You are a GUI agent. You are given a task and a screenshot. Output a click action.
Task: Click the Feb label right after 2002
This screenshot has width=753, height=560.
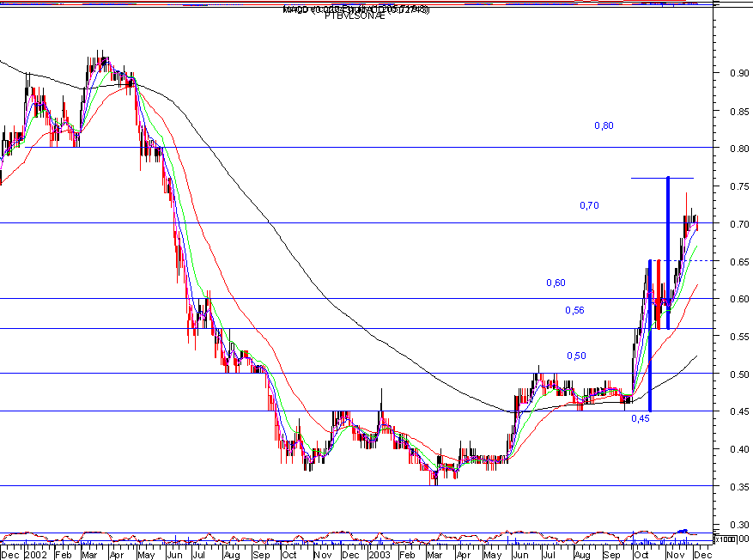tap(64, 555)
